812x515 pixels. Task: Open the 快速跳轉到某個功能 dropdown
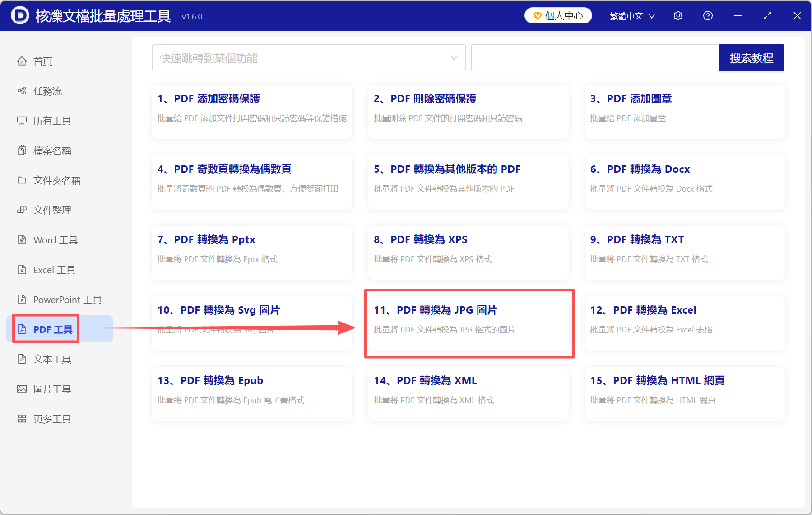[x=309, y=58]
